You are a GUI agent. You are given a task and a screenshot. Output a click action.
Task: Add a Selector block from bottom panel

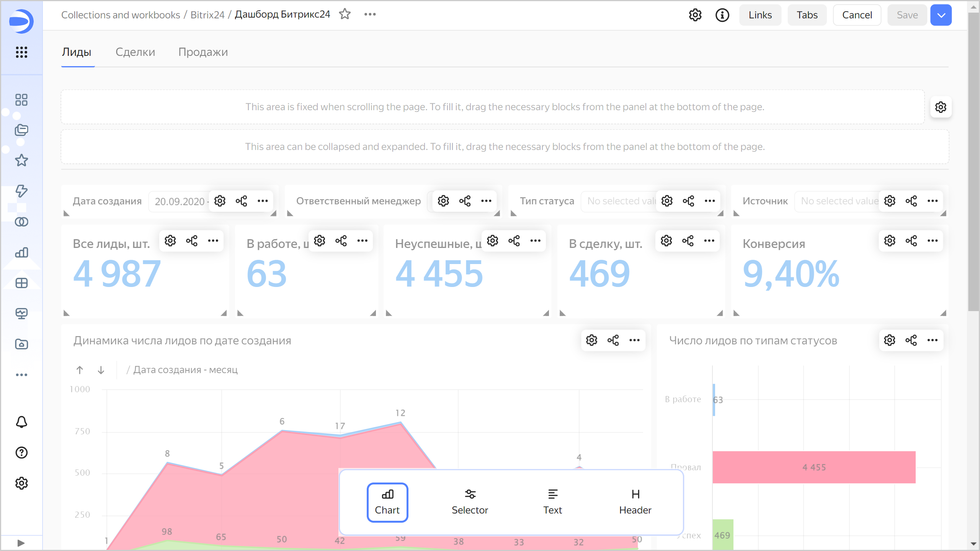tap(470, 502)
